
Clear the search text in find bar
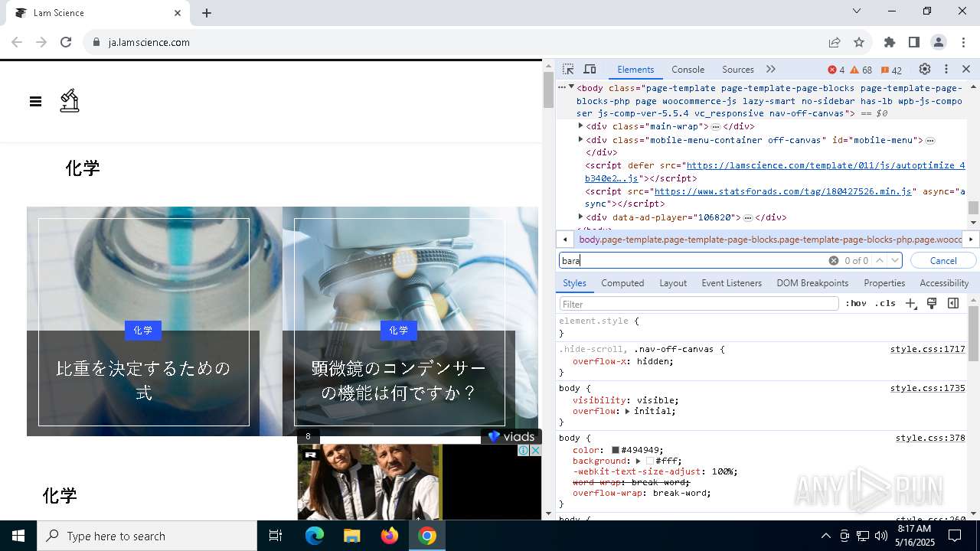coord(834,261)
